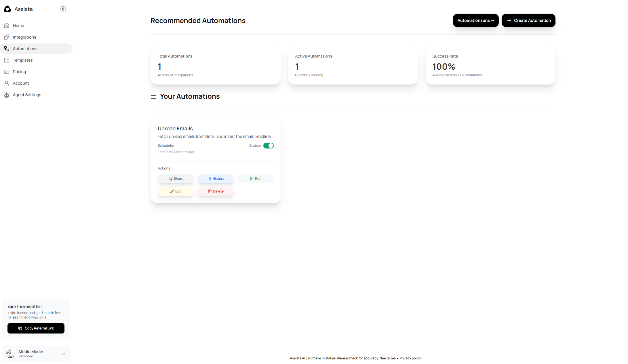
Task: Run the Unread Emails automation
Action: point(255,179)
